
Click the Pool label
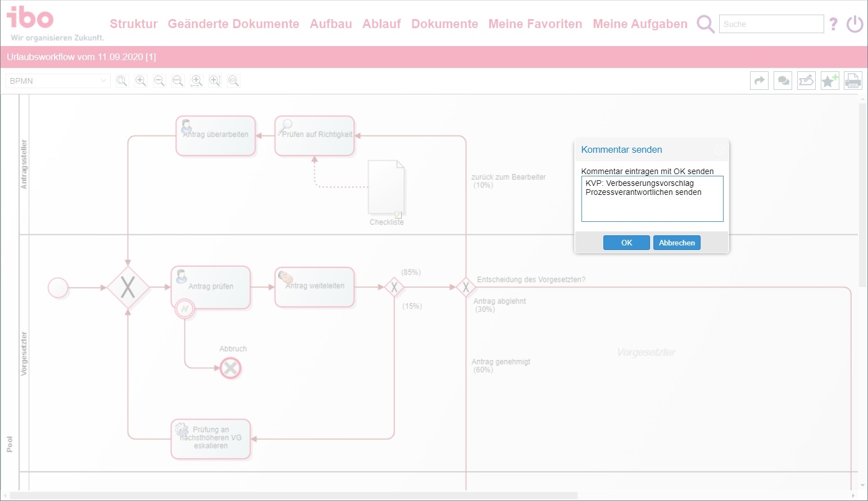pyautogui.click(x=10, y=444)
